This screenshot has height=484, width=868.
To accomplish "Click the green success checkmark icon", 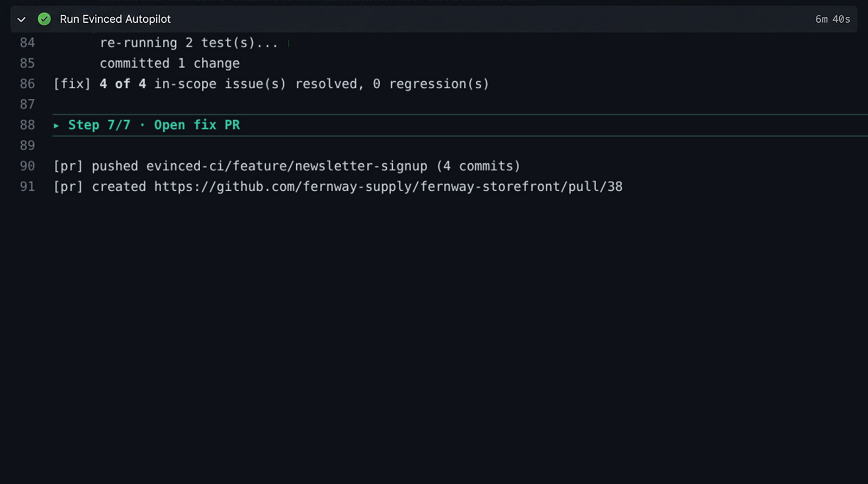I will (x=44, y=19).
